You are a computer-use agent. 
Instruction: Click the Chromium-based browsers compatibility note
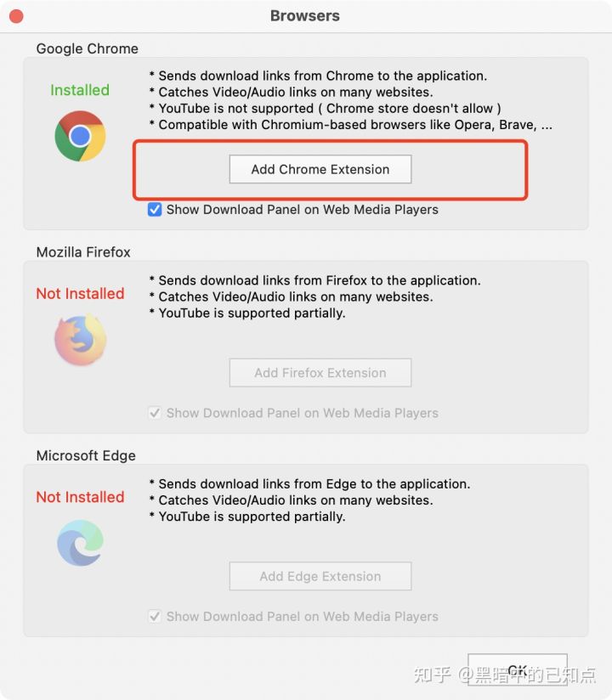pyautogui.click(x=351, y=125)
